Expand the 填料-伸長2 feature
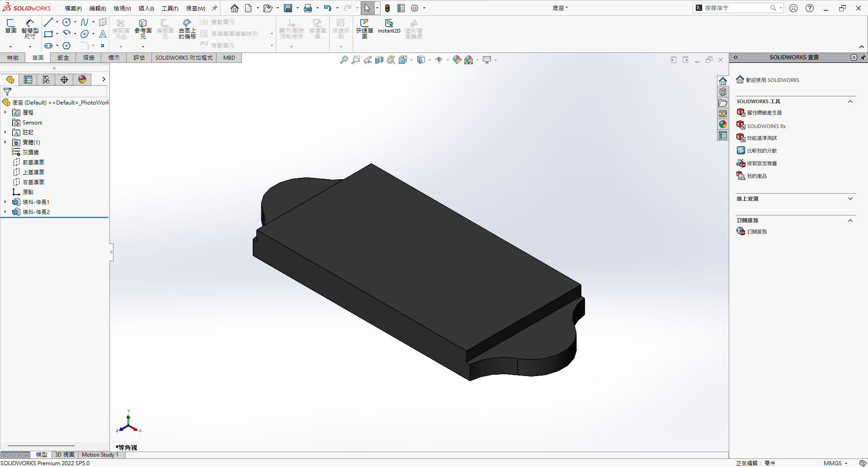Image resolution: width=868 pixels, height=467 pixels. tap(5, 212)
